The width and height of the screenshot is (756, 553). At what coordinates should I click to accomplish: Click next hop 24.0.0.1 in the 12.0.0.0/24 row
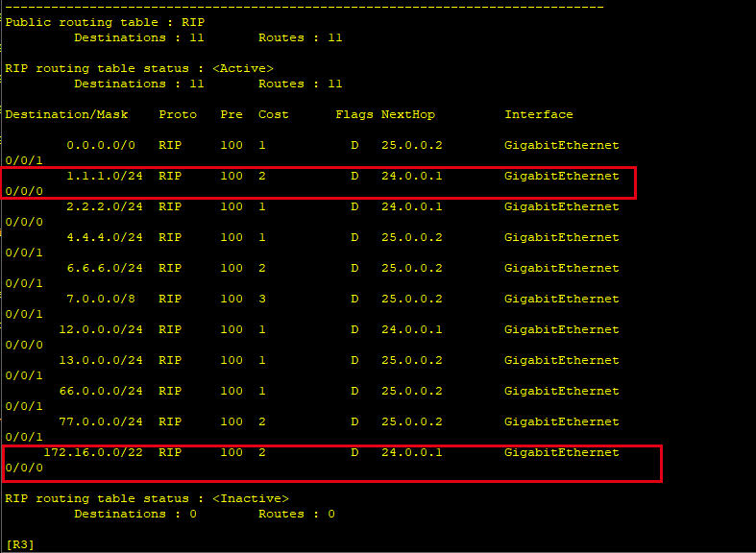coord(412,330)
